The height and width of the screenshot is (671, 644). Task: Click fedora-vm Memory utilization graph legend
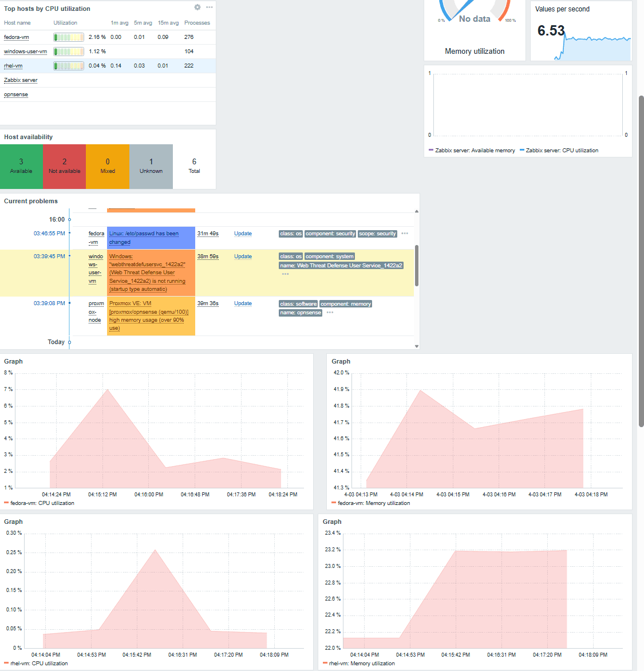370,503
